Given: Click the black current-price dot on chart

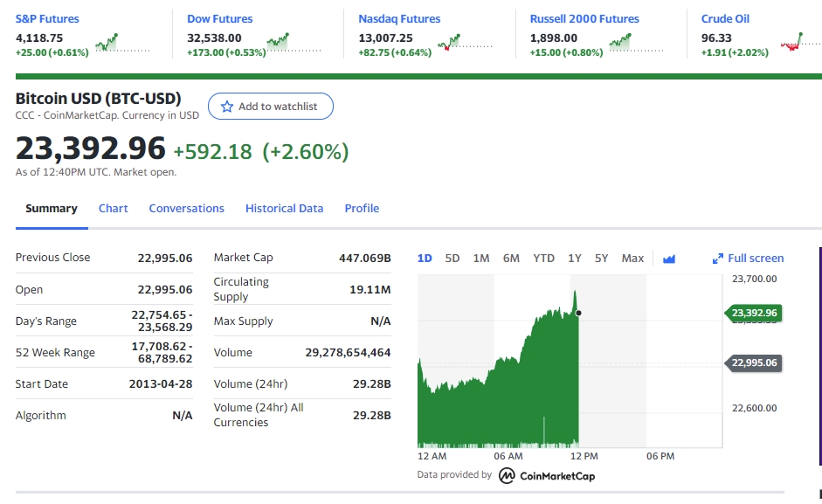Looking at the screenshot, I should [x=578, y=313].
